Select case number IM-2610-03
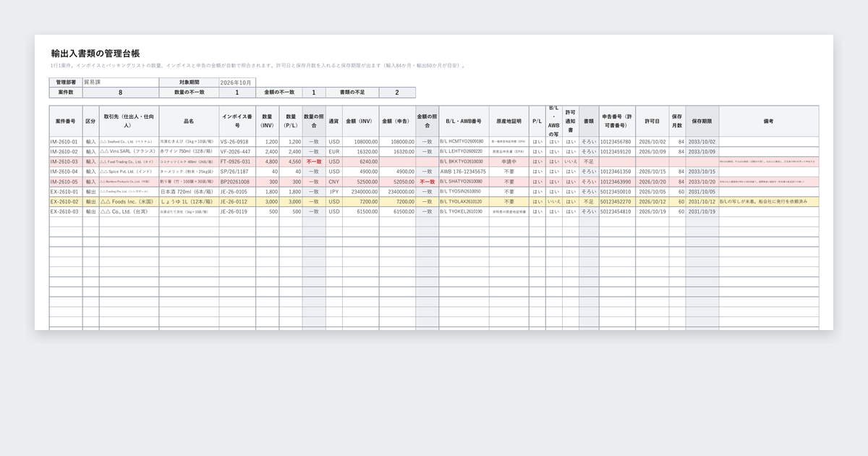The height and width of the screenshot is (456, 868). tap(66, 162)
